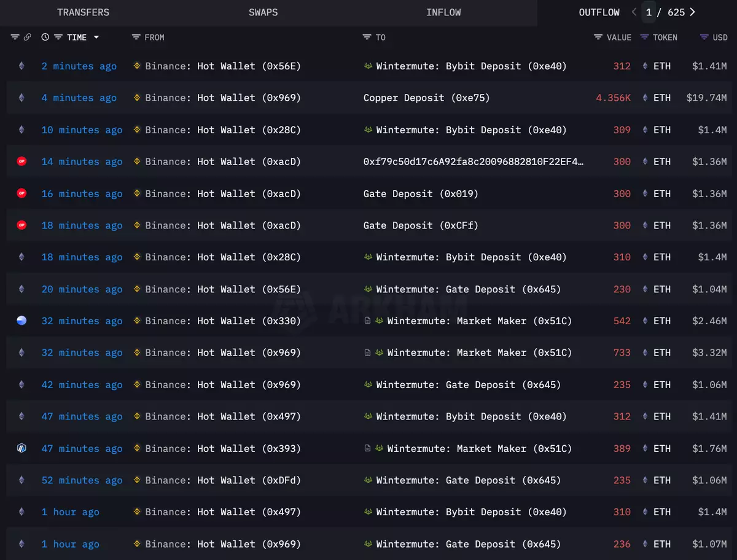Click the total page count 625
This screenshot has height=560, width=737.
point(676,12)
